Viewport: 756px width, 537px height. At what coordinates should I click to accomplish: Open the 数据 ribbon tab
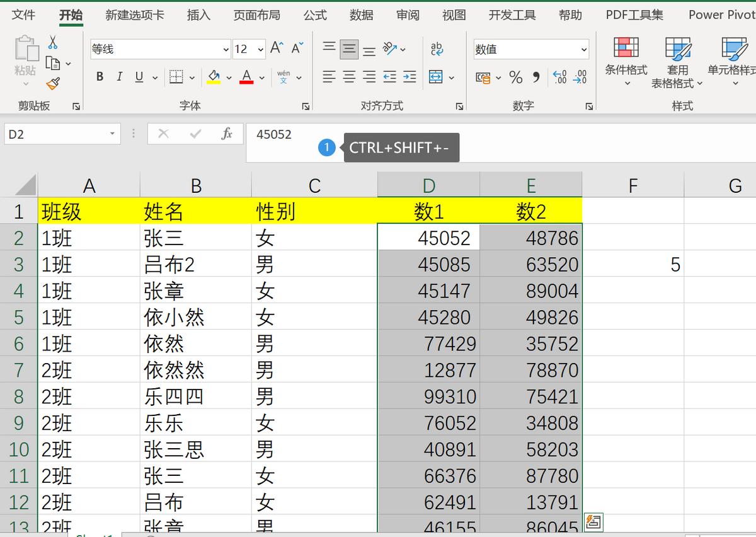(x=361, y=14)
